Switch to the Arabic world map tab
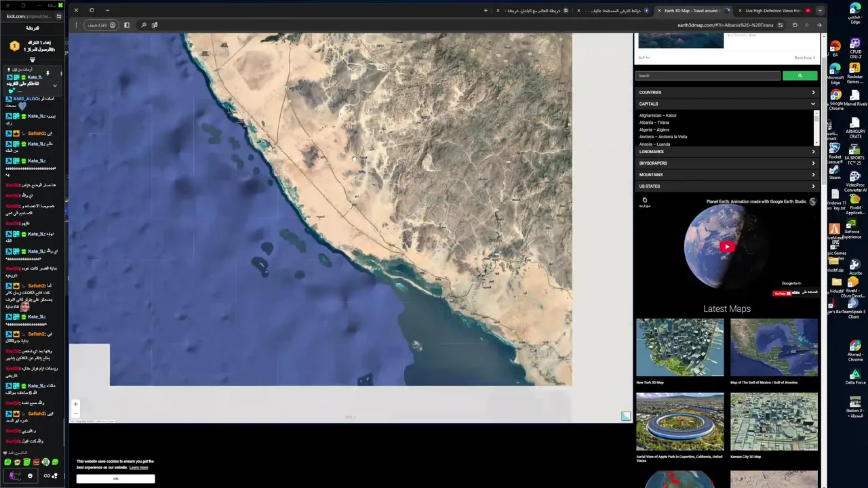 (534, 11)
